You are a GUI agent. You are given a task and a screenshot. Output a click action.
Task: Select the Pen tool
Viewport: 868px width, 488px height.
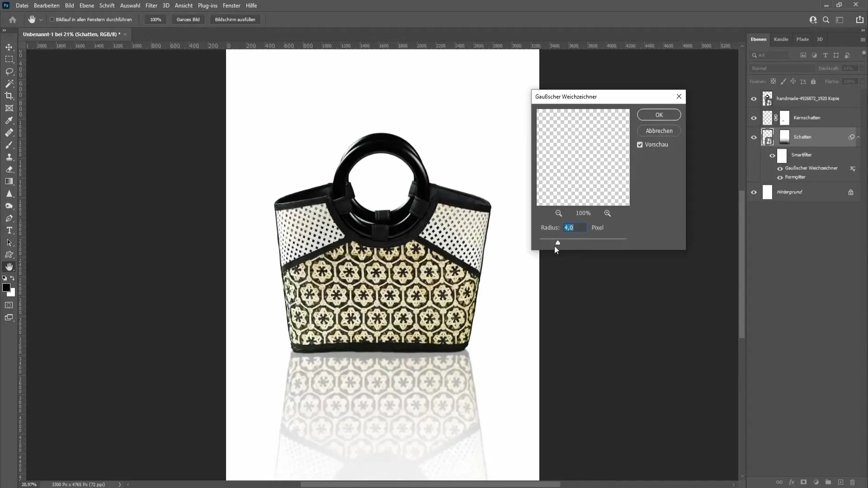point(9,218)
